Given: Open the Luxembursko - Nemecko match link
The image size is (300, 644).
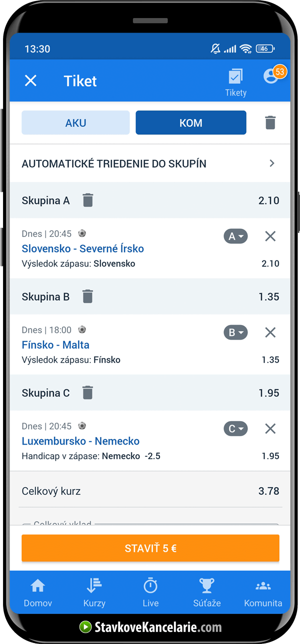Looking at the screenshot, I should 80,441.
